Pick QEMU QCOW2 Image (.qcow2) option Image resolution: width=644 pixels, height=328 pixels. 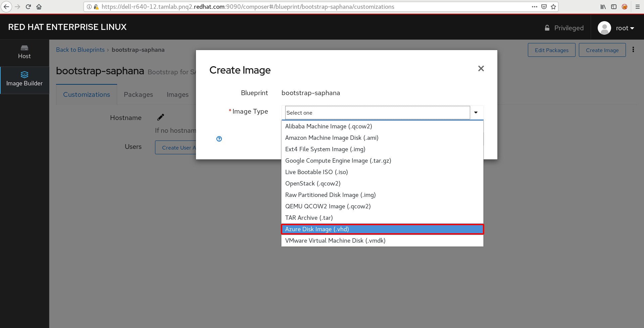point(328,206)
